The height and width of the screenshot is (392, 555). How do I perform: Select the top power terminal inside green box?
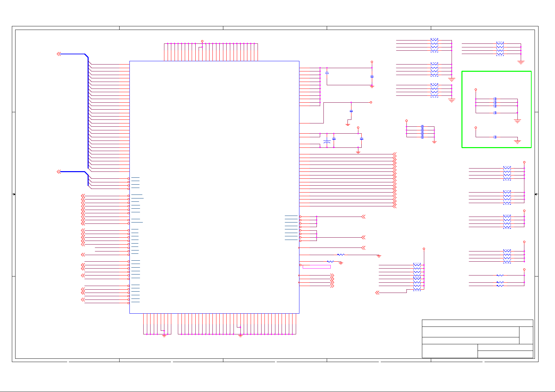point(476,90)
